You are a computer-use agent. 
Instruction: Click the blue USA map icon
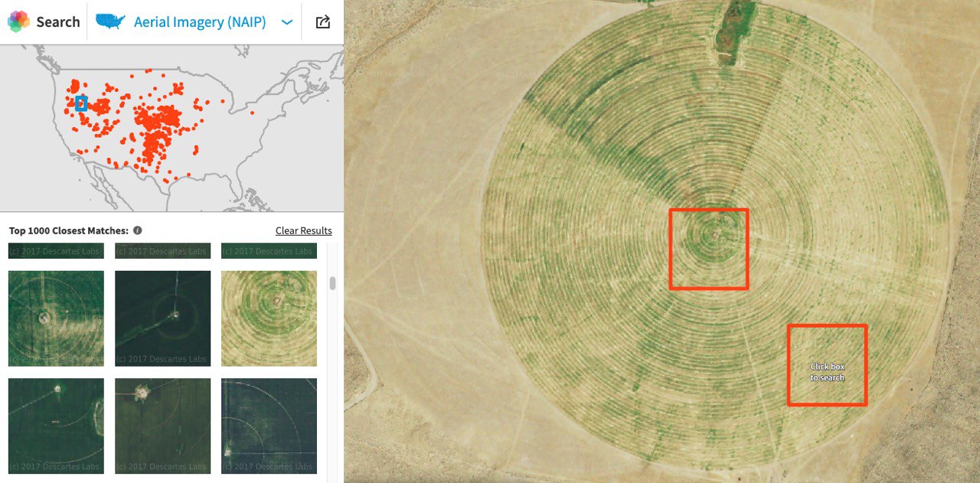pos(110,22)
